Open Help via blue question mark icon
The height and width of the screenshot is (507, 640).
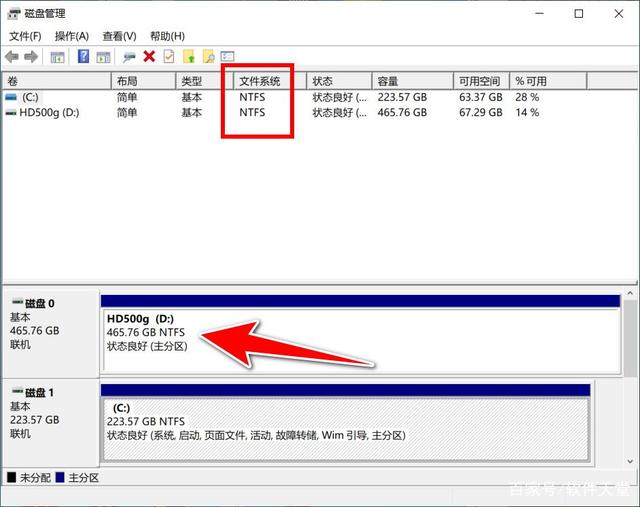83,56
